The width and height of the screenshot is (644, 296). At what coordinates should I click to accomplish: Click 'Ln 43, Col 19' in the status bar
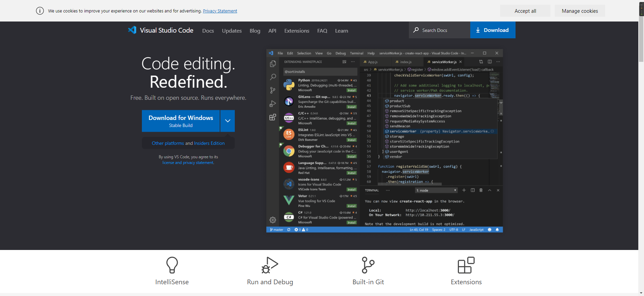pyautogui.click(x=419, y=230)
